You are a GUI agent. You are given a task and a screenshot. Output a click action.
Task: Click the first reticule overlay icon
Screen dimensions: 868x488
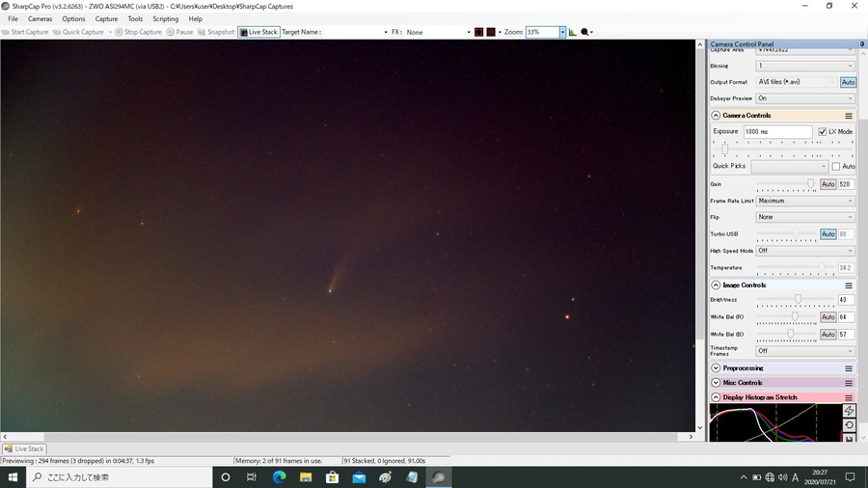(x=478, y=32)
